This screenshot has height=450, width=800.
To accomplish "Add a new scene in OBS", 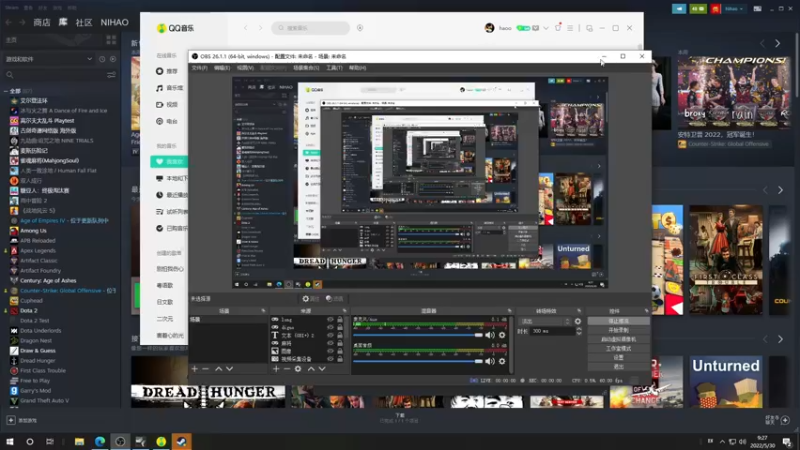I will tap(194, 369).
